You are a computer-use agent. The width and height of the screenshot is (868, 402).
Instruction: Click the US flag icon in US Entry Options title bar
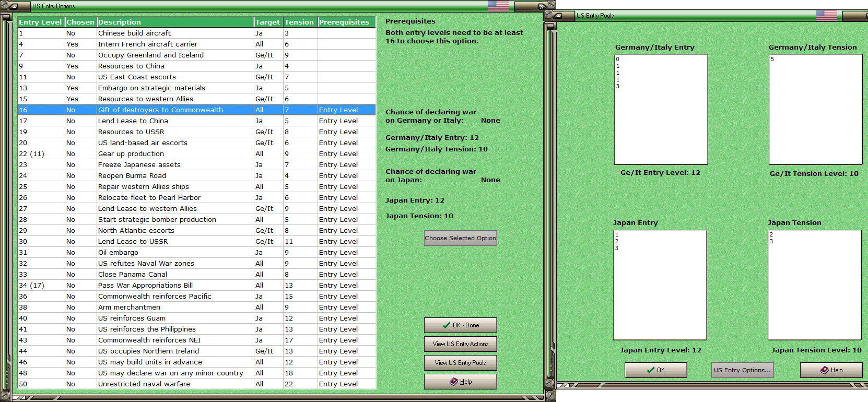(x=498, y=6)
